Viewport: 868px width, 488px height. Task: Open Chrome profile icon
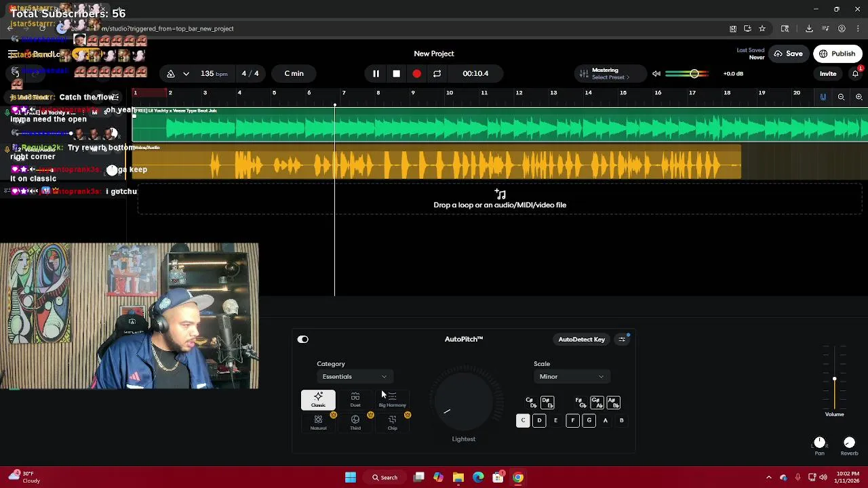click(842, 28)
